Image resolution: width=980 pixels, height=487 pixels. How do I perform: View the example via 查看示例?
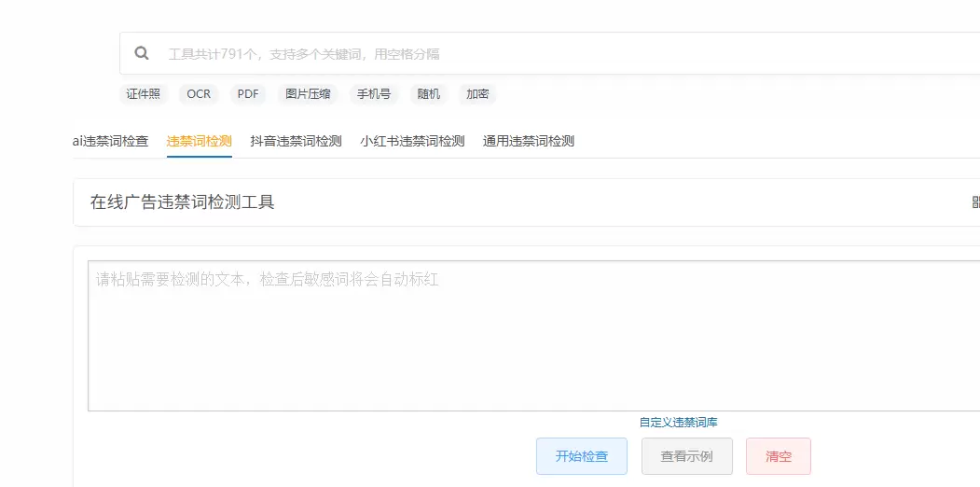(x=687, y=456)
